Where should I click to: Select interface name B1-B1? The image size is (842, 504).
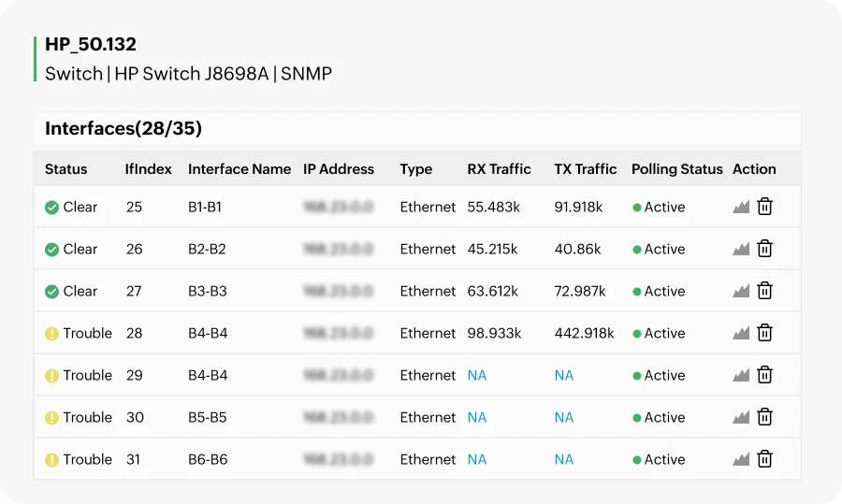(x=205, y=208)
